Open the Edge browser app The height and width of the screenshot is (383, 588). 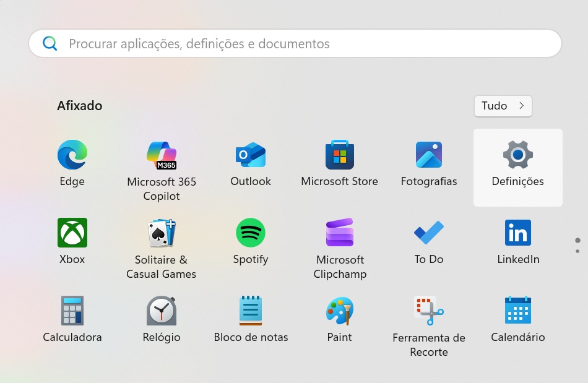click(72, 155)
